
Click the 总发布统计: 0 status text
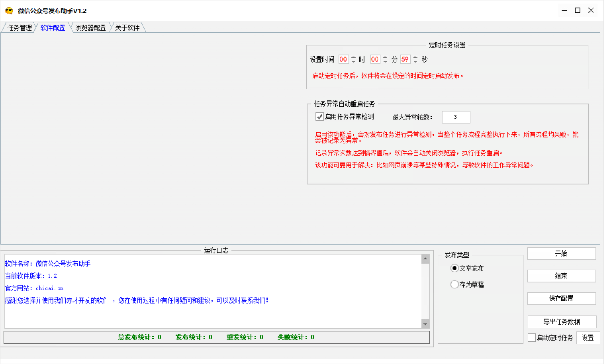tap(140, 337)
